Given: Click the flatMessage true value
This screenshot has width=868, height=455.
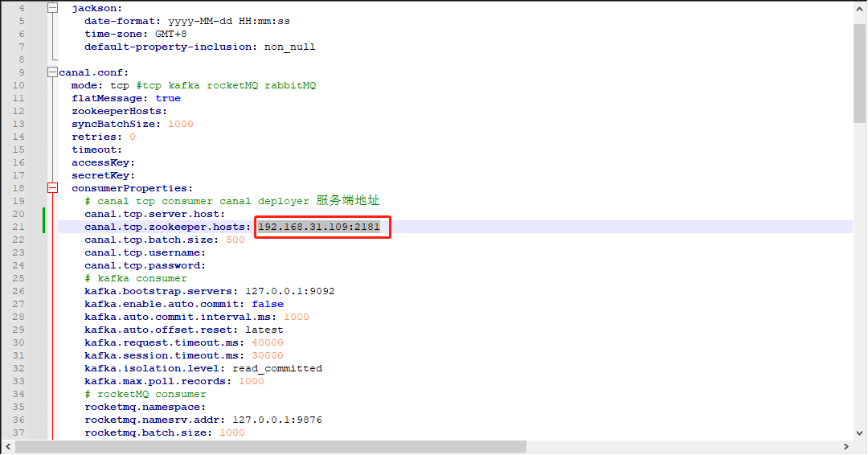Looking at the screenshot, I should [168, 98].
